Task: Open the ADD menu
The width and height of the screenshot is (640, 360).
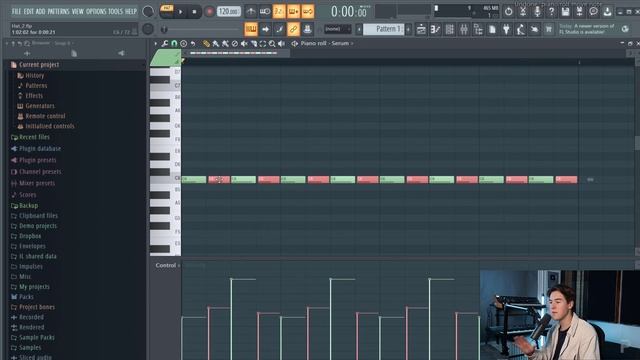Action: tap(40, 11)
